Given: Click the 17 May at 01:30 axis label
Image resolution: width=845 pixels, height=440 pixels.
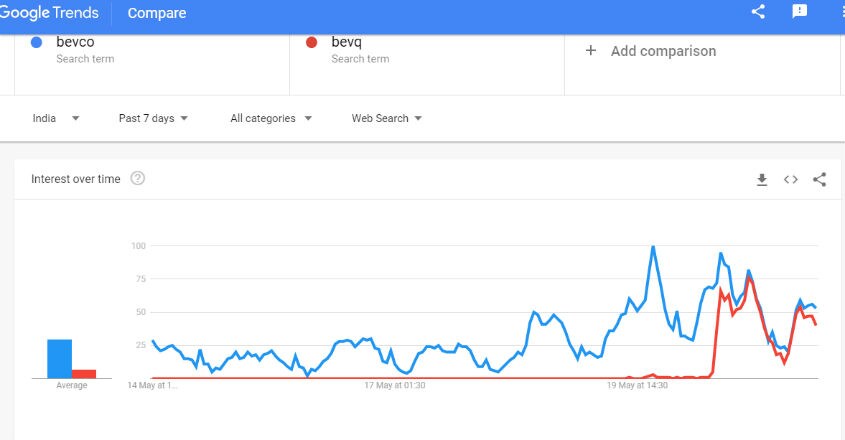Looking at the screenshot, I should (x=395, y=386).
